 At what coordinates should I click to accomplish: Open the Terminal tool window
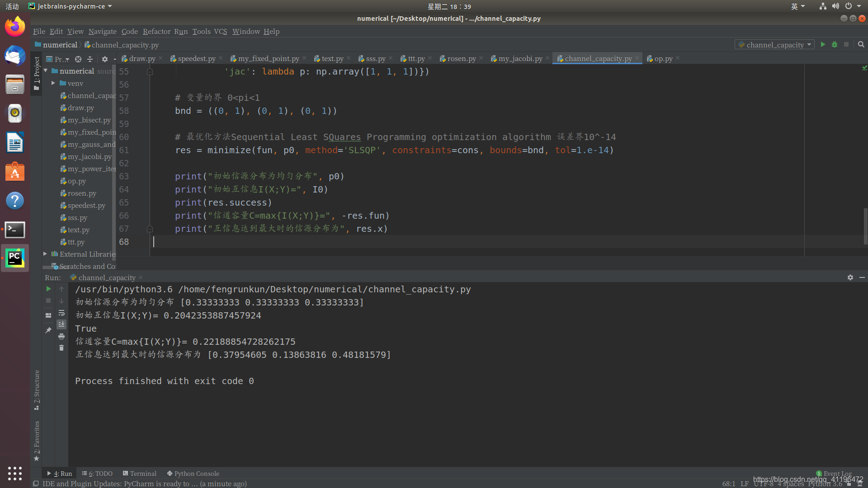click(139, 474)
